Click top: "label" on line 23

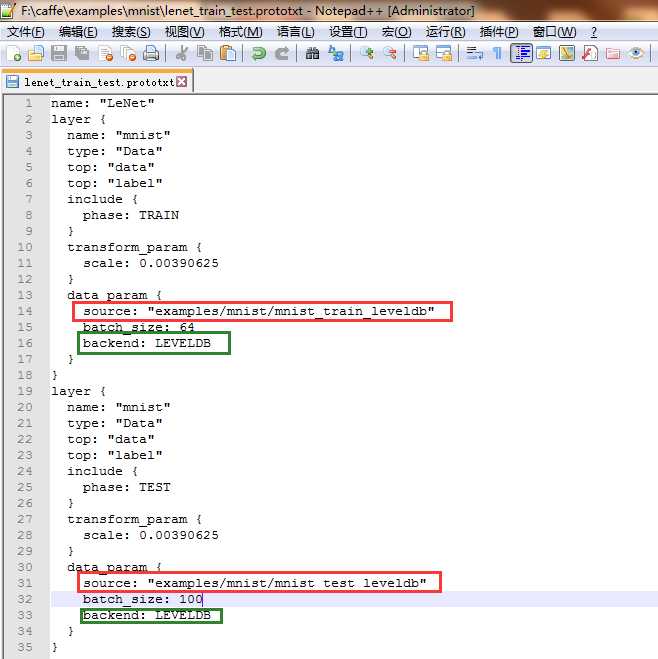(x=115, y=455)
